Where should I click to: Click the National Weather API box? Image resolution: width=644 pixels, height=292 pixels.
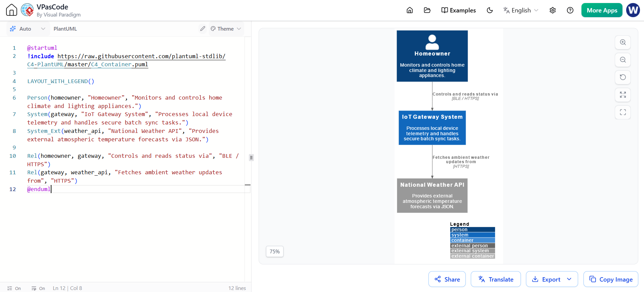click(x=432, y=195)
